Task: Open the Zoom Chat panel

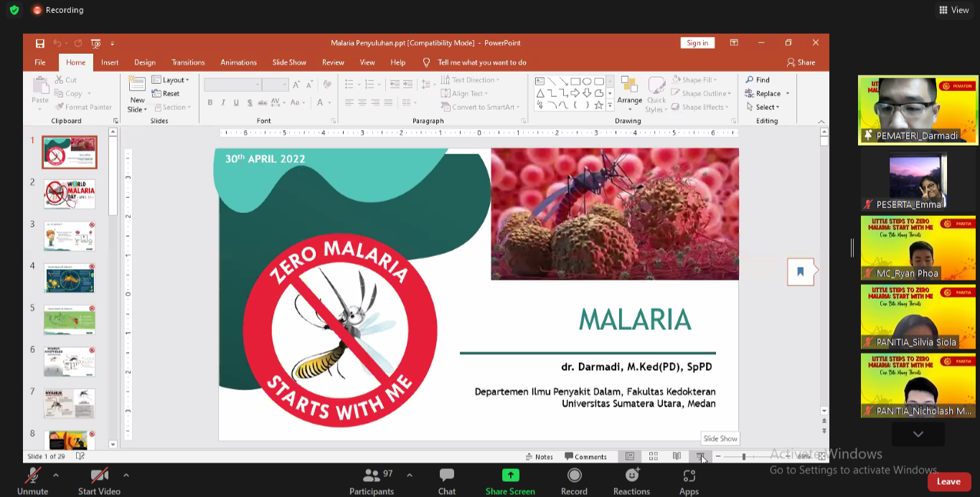Action: coord(446,481)
